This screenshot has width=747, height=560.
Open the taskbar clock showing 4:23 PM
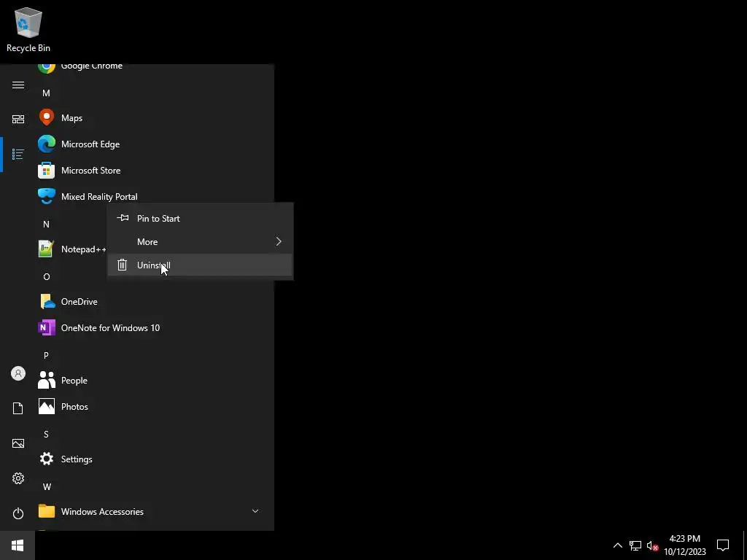click(x=684, y=545)
